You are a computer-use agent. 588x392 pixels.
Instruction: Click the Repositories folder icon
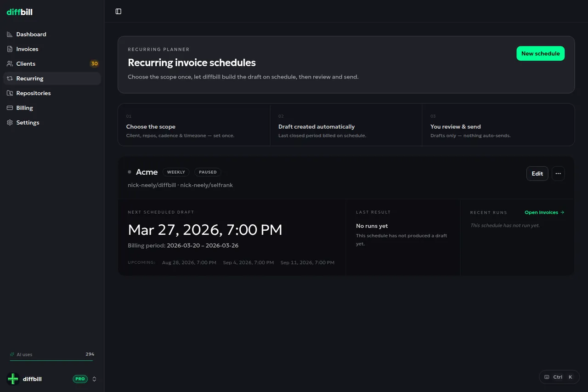coord(10,93)
